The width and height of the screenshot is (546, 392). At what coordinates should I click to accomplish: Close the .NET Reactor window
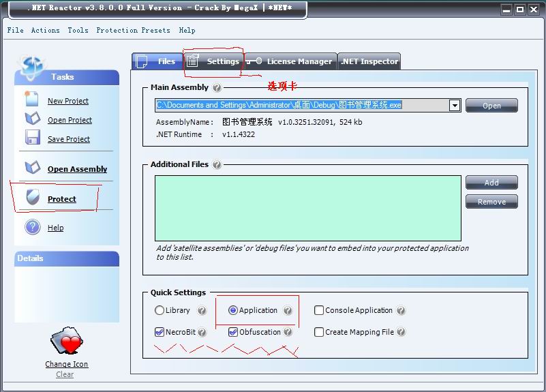pos(534,10)
